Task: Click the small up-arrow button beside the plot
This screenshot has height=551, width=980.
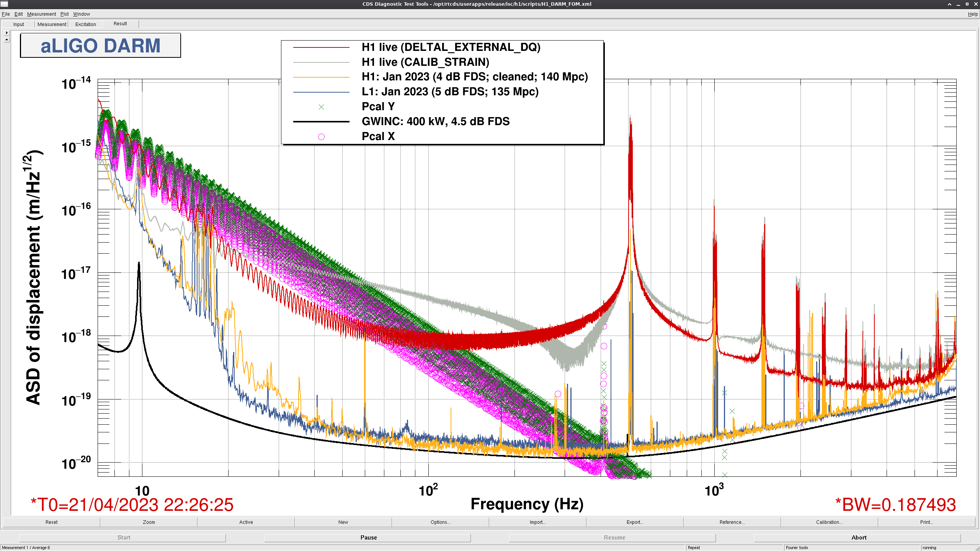Action: point(7,39)
